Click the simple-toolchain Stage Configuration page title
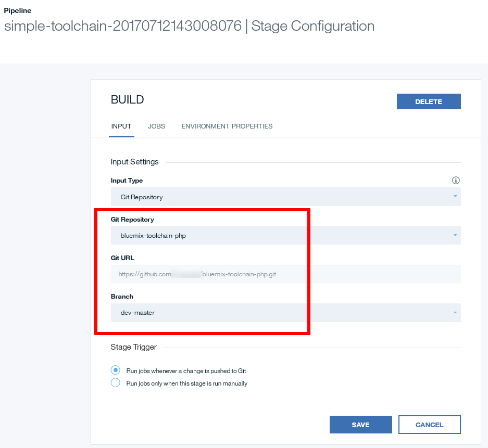The image size is (488, 448). [189, 26]
